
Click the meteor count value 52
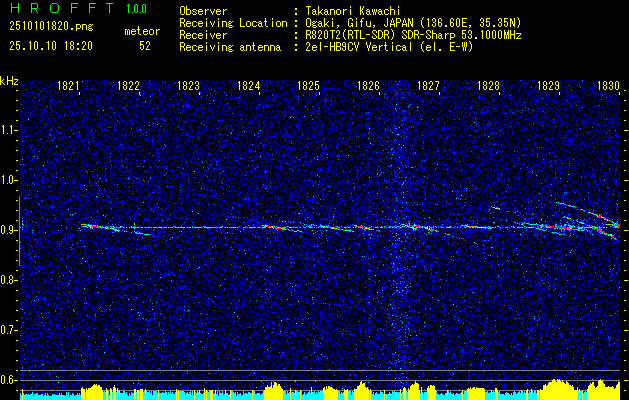(145, 46)
